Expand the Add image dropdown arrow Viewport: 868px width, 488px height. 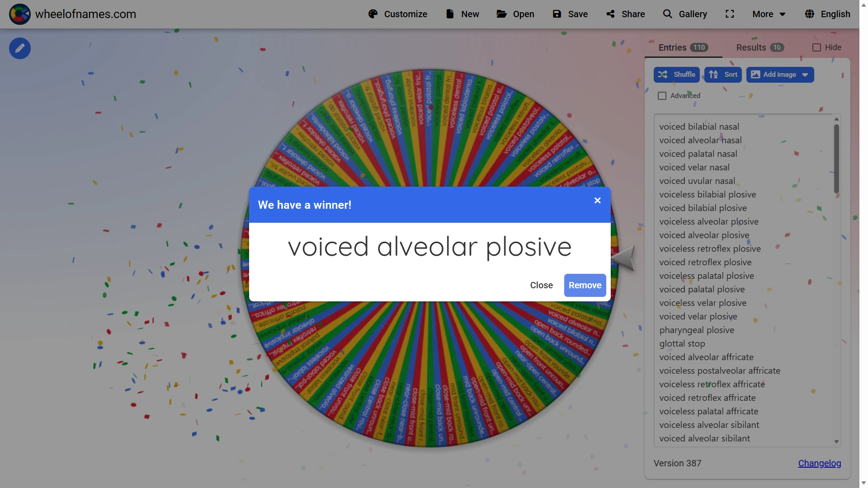pos(805,75)
